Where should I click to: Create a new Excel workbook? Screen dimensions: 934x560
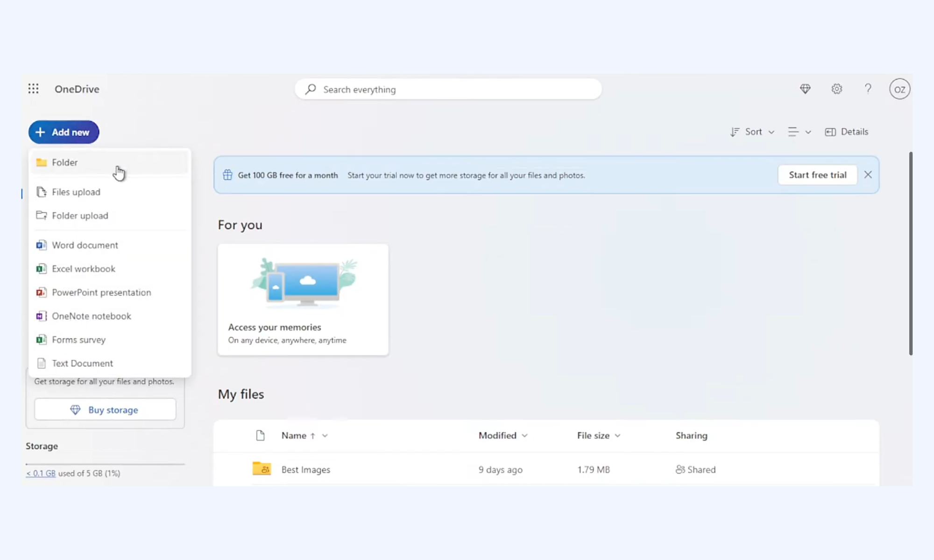click(110, 269)
